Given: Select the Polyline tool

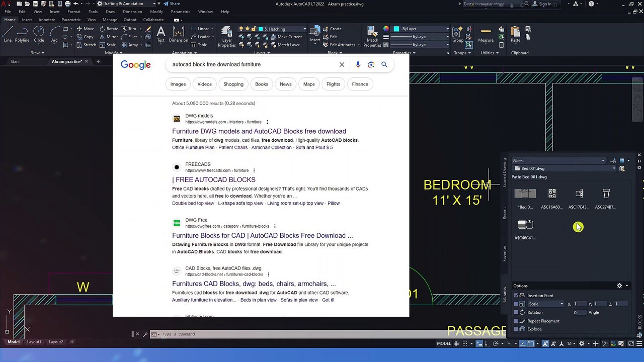Looking at the screenshot, I should [22, 34].
